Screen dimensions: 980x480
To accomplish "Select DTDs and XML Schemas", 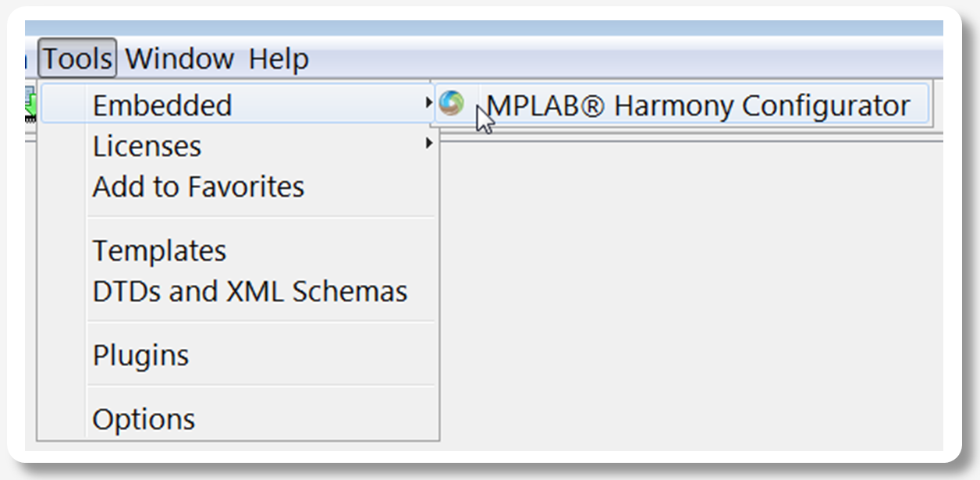I will pyautogui.click(x=250, y=290).
